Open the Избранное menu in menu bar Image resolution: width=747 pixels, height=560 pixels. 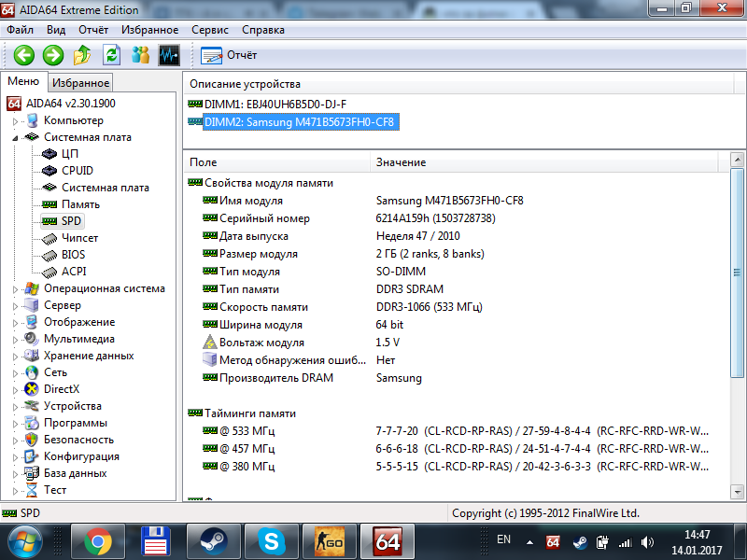coord(149,30)
